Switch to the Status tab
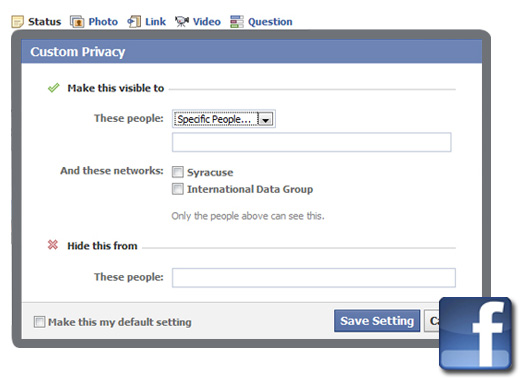The height and width of the screenshot is (378, 522). (44, 22)
